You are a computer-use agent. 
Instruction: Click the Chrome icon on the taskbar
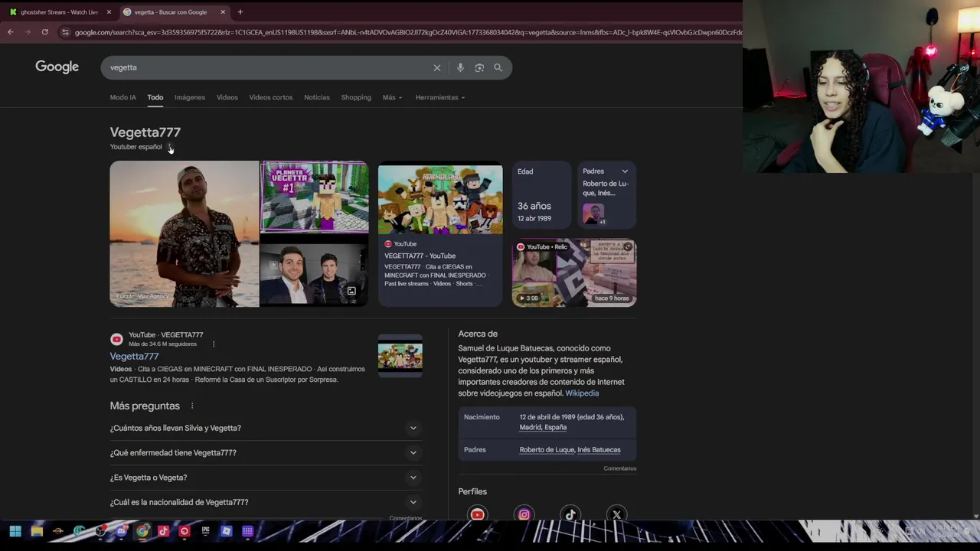142,531
